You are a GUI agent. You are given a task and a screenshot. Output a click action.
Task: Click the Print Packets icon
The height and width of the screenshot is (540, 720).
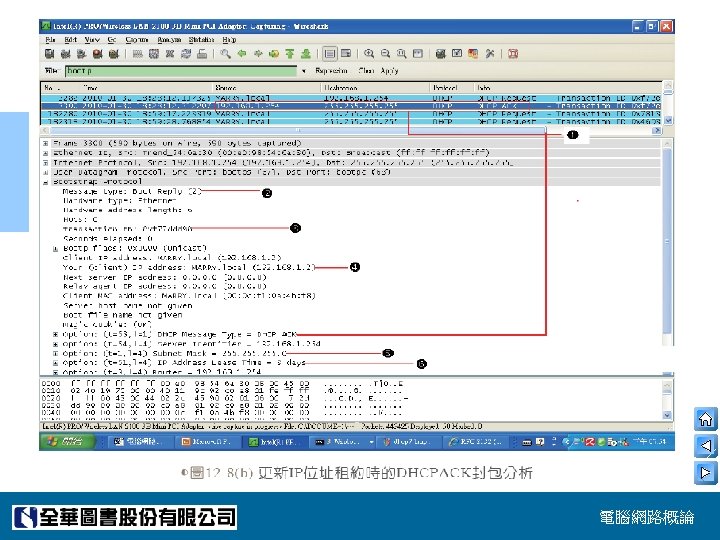pos(202,54)
